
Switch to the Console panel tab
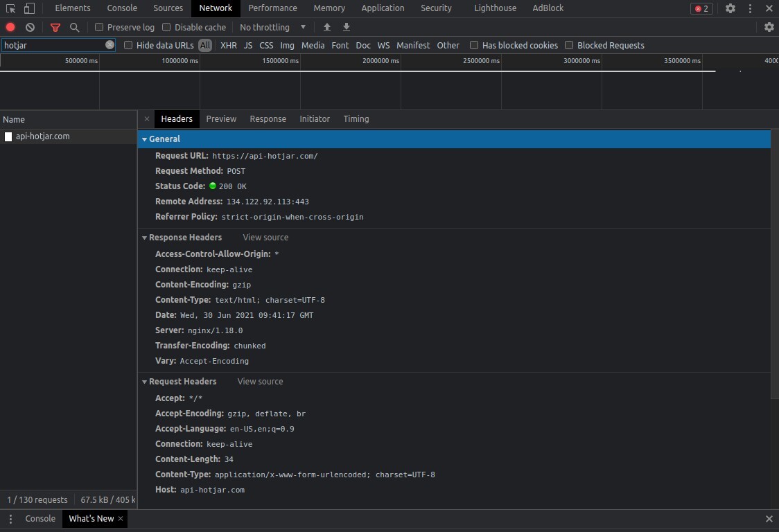click(x=121, y=8)
